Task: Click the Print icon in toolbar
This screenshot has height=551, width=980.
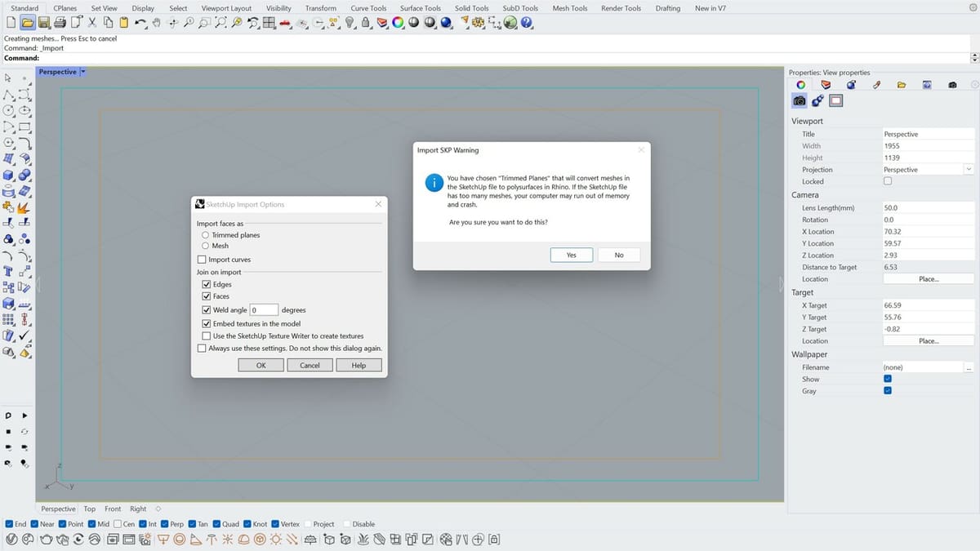Action: [60, 23]
